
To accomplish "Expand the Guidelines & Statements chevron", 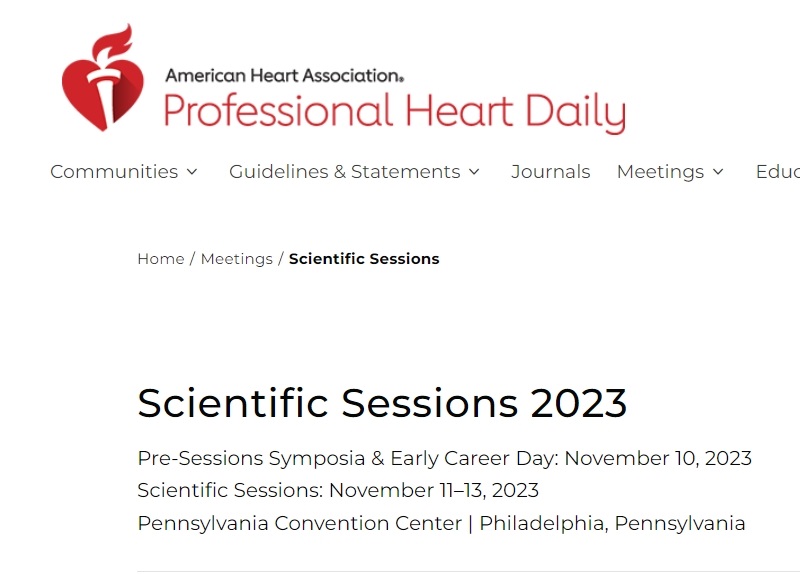I will coord(474,172).
